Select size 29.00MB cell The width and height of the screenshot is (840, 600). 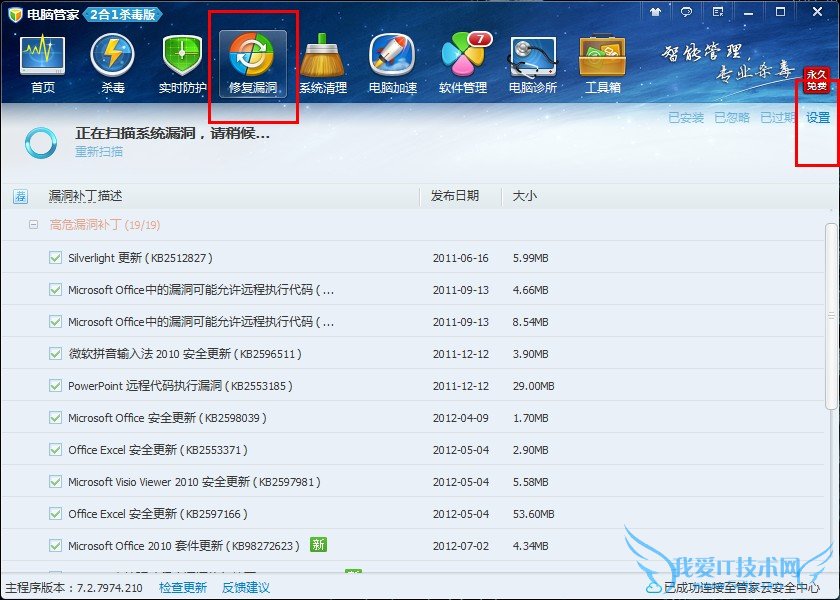coord(534,386)
